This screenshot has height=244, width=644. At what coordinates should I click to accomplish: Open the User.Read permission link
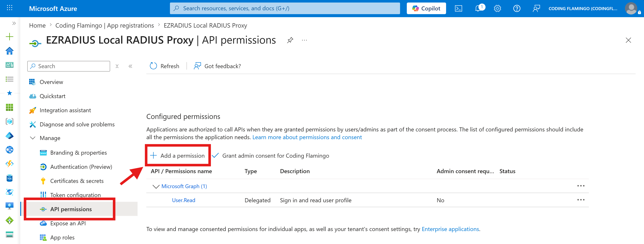(183, 200)
